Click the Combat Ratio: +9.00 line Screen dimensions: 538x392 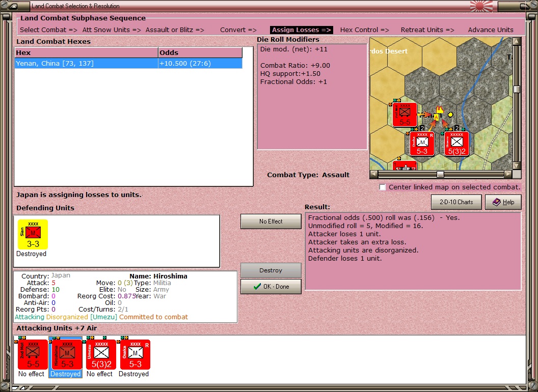click(295, 65)
